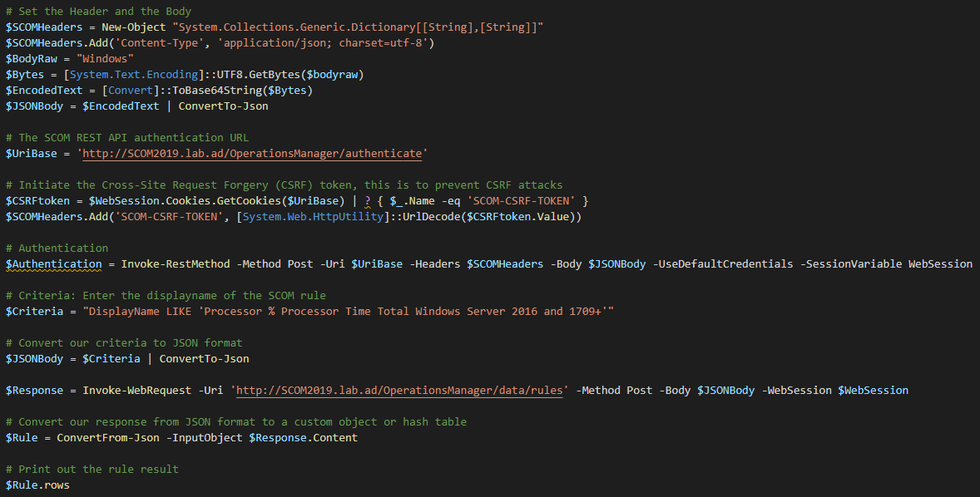Click the Invoke-WebRequest command
The image size is (980, 497).
pyautogui.click(x=137, y=391)
